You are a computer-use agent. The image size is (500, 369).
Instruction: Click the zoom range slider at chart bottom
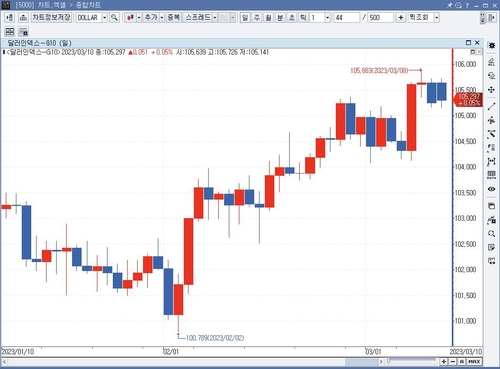412,361
